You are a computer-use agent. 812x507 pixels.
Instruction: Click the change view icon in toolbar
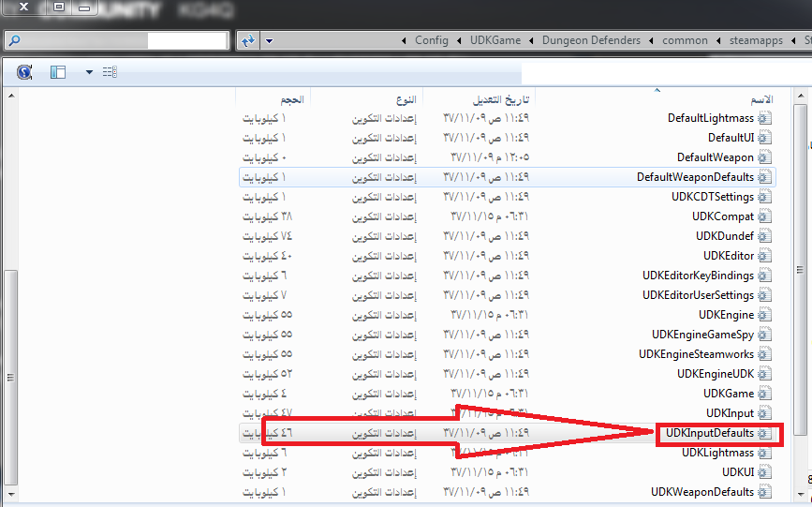[110, 72]
